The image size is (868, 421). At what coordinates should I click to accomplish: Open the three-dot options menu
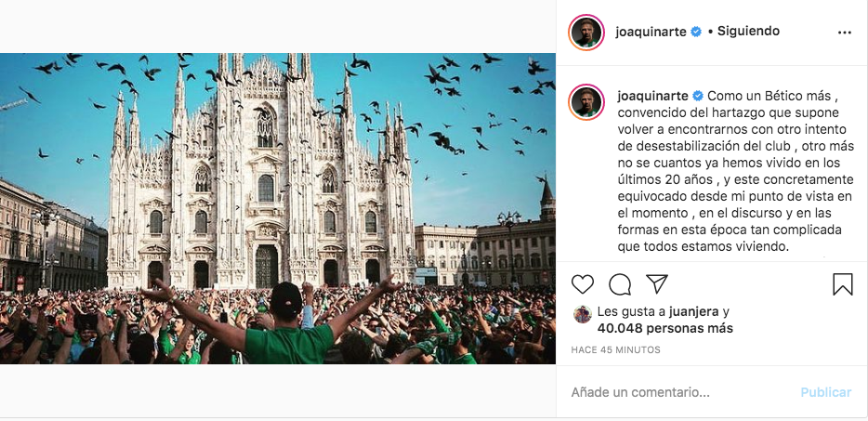(x=844, y=33)
